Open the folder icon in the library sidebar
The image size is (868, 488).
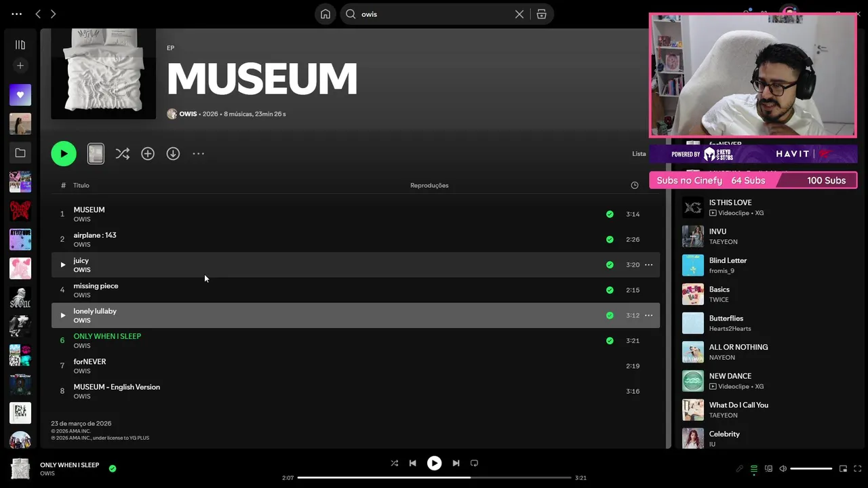(x=20, y=153)
